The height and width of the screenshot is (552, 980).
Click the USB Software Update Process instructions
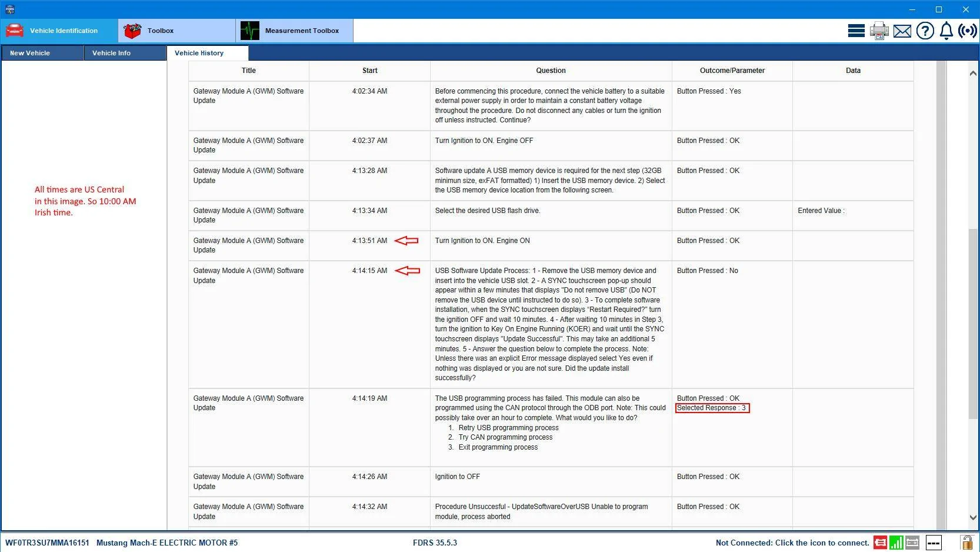click(550, 324)
